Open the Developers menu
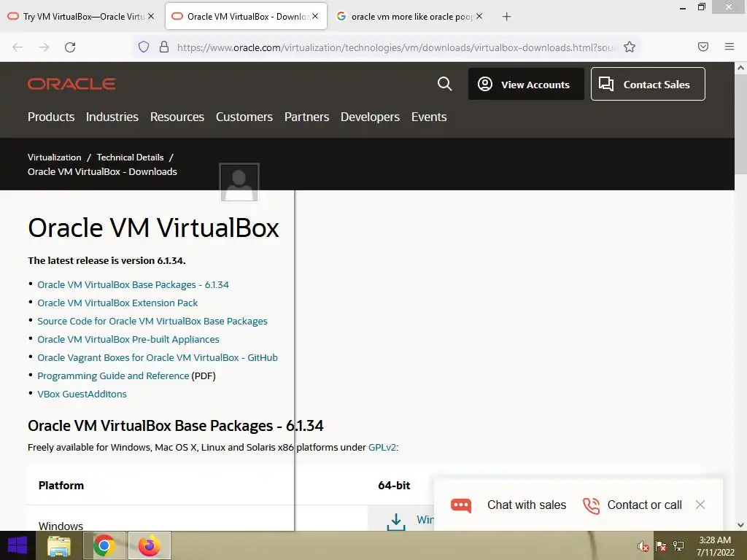 click(370, 117)
